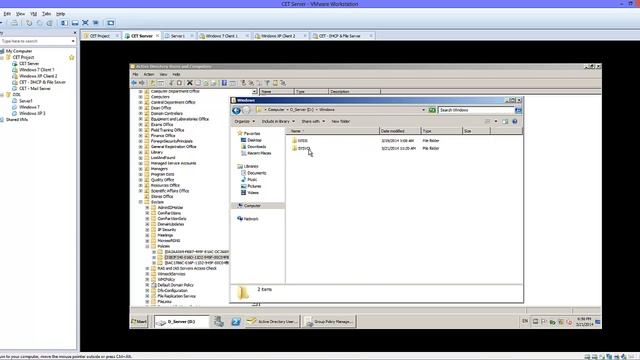Sort by the Date modified column
Viewport: 640px width, 360px height.
[x=400, y=131]
